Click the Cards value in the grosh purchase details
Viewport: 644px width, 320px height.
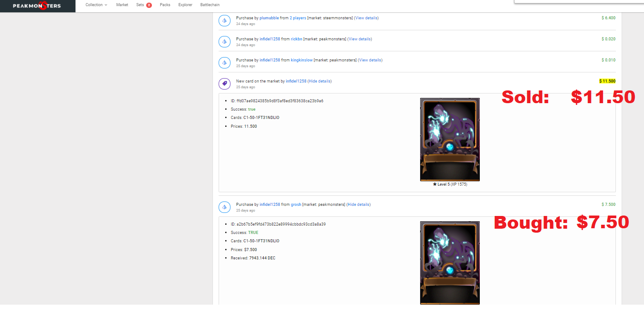coord(261,241)
